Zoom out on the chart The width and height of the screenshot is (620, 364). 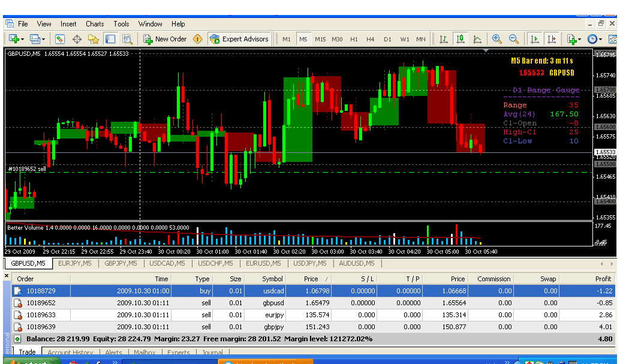point(514,39)
